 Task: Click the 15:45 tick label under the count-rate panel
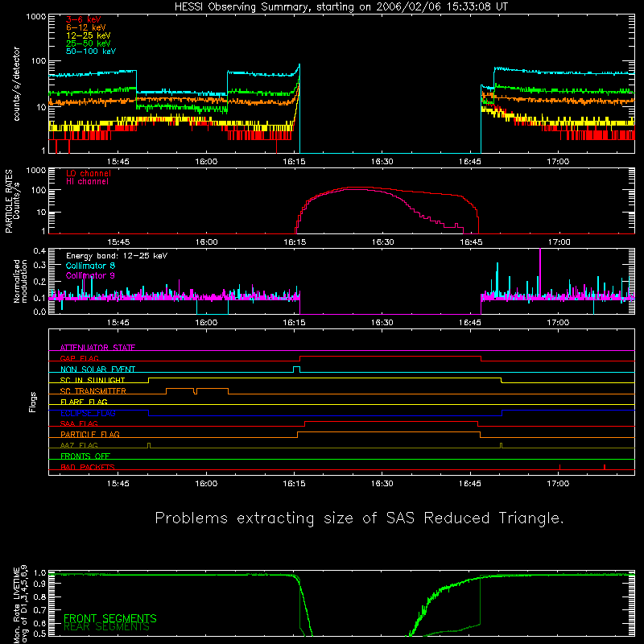click(118, 162)
